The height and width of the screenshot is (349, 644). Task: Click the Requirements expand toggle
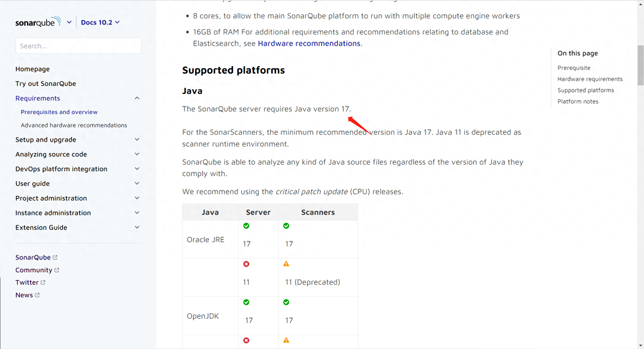(x=137, y=98)
